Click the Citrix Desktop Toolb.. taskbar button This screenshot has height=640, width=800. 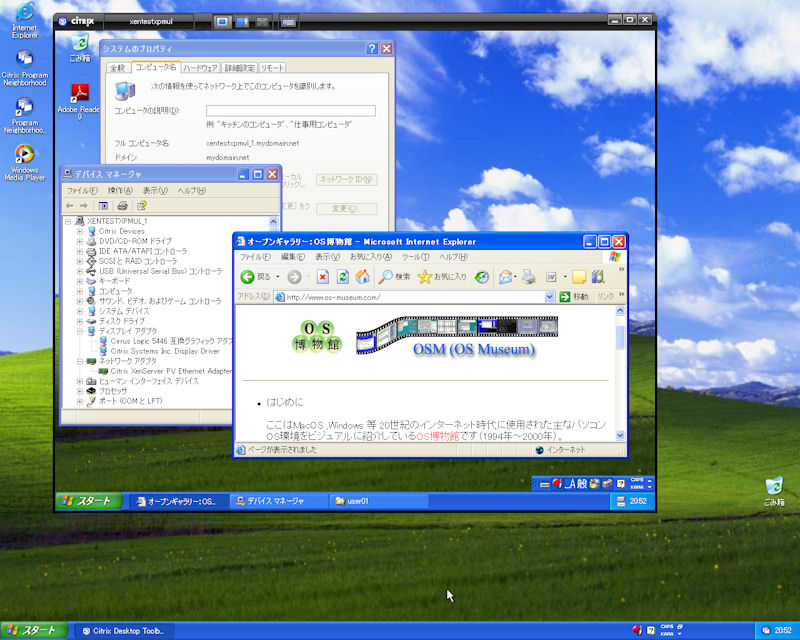pyautogui.click(x=124, y=631)
